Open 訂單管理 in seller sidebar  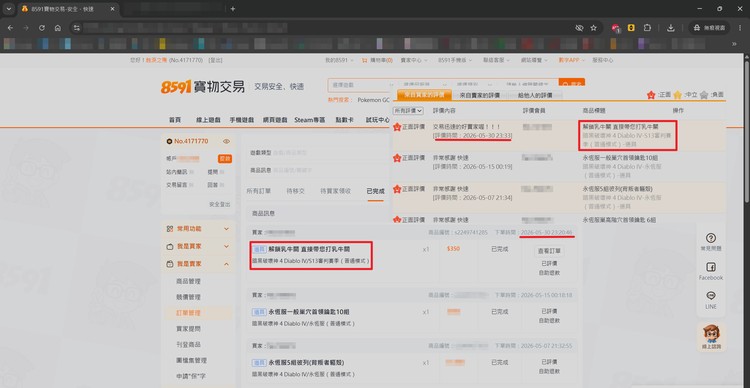point(188,313)
